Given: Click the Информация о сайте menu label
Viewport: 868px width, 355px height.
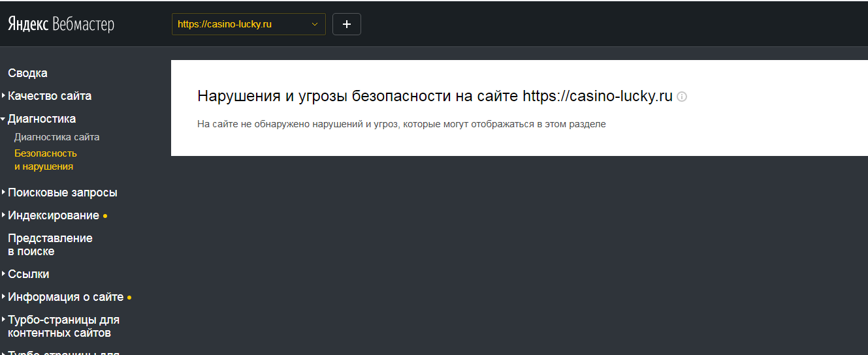Looking at the screenshot, I should coord(65,297).
